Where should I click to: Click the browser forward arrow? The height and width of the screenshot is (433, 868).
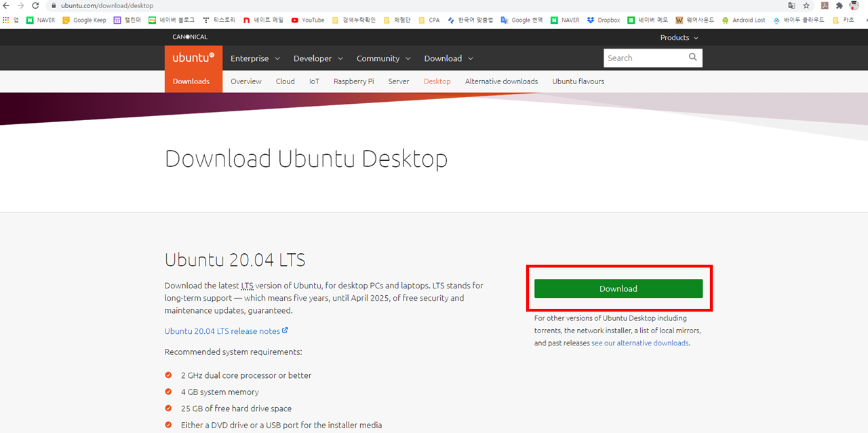(x=20, y=5)
